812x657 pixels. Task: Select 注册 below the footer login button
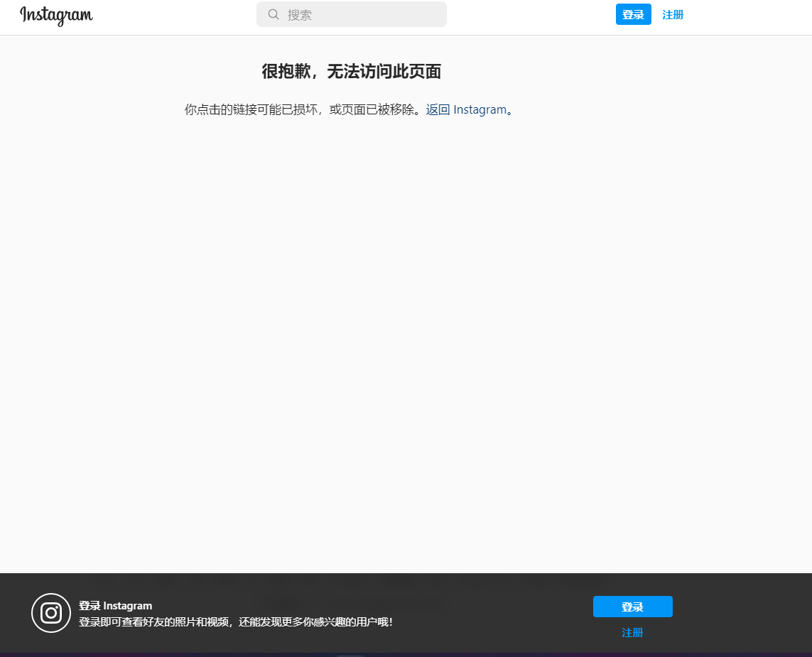[632, 632]
